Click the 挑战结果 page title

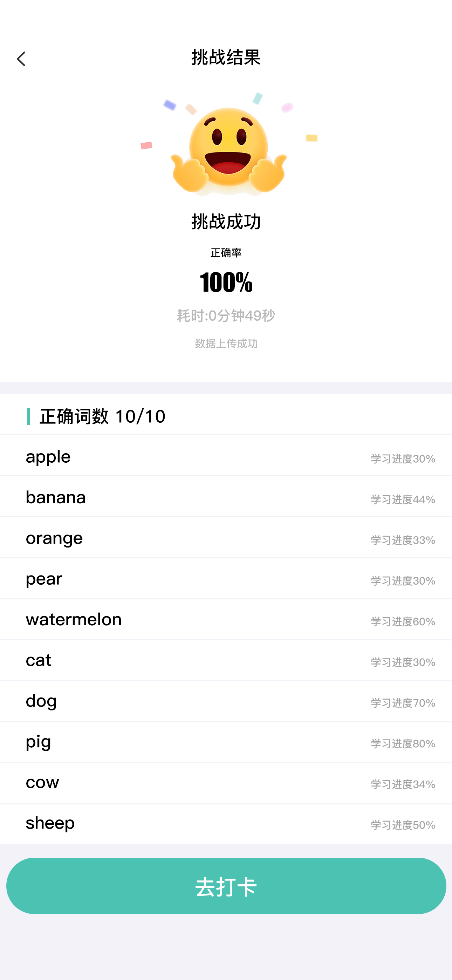tap(226, 57)
